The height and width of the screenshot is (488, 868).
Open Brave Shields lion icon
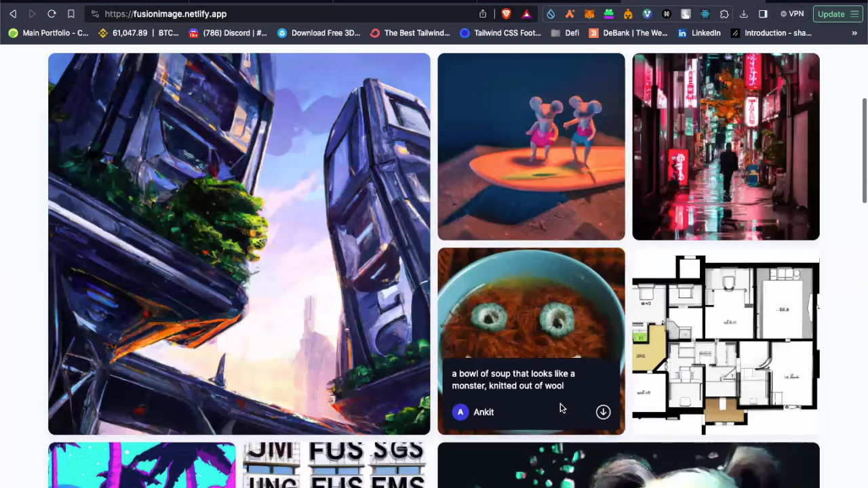[506, 14]
